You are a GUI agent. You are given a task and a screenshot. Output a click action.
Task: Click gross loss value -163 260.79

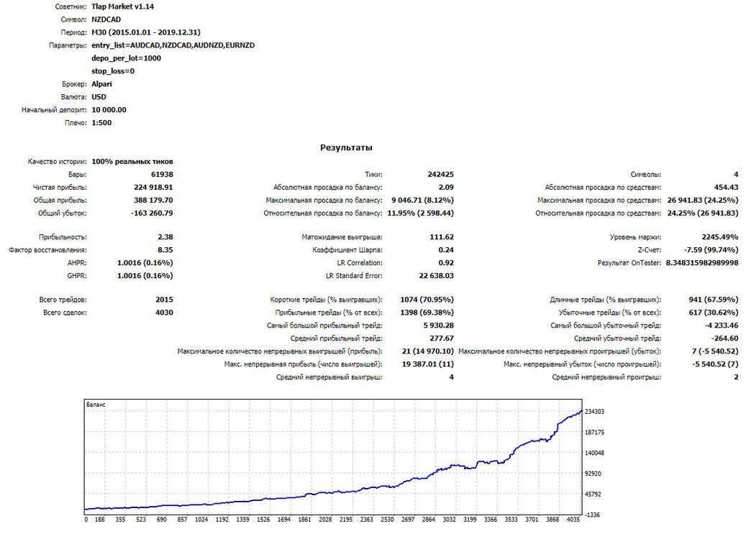(x=152, y=213)
